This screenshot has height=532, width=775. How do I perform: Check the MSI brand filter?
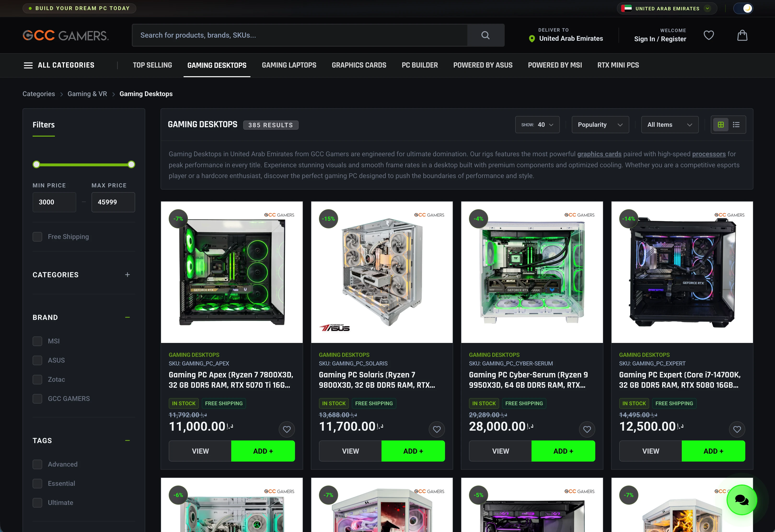tap(37, 341)
